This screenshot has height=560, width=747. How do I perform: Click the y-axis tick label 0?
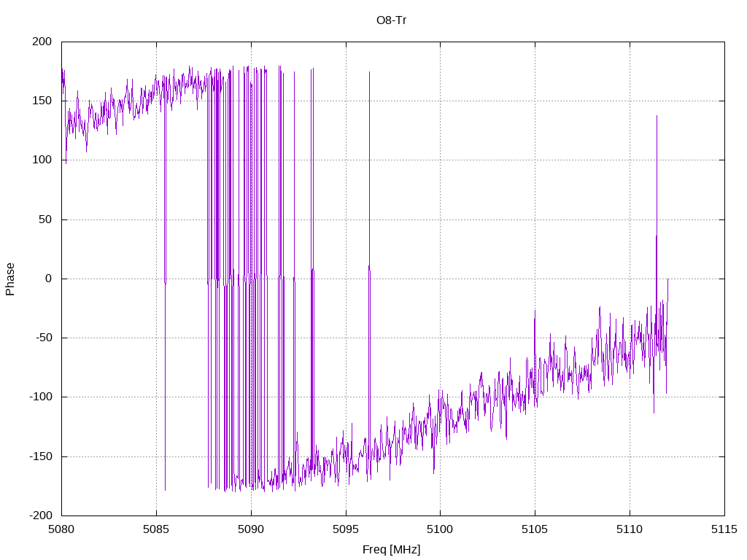[x=49, y=279]
